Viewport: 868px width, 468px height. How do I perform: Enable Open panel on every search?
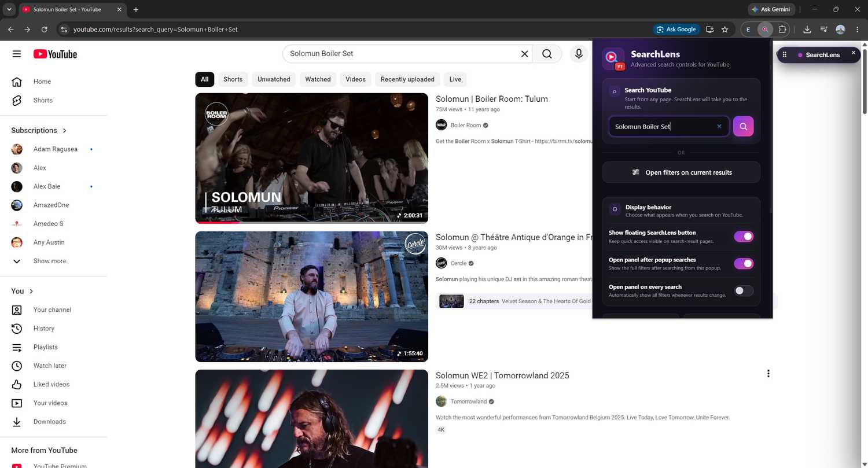click(x=744, y=291)
